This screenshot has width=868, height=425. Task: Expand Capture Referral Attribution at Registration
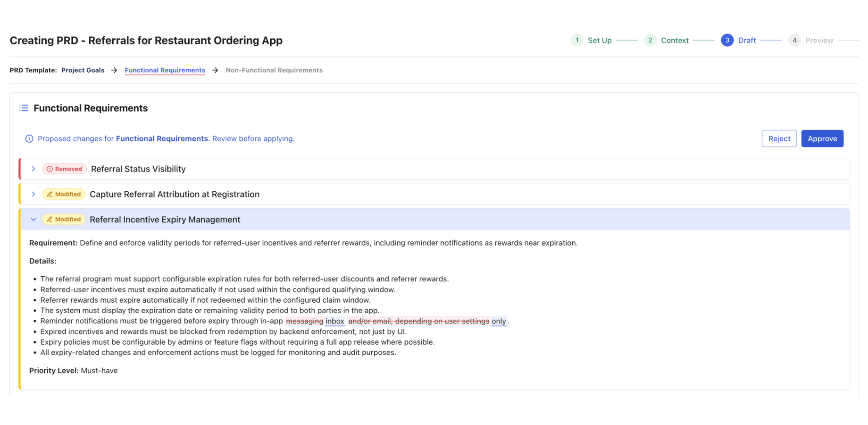tap(33, 194)
